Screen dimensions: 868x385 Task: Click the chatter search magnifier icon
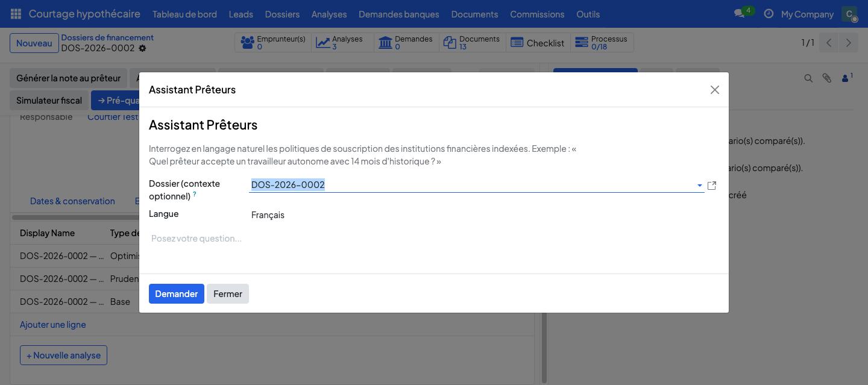click(x=808, y=78)
